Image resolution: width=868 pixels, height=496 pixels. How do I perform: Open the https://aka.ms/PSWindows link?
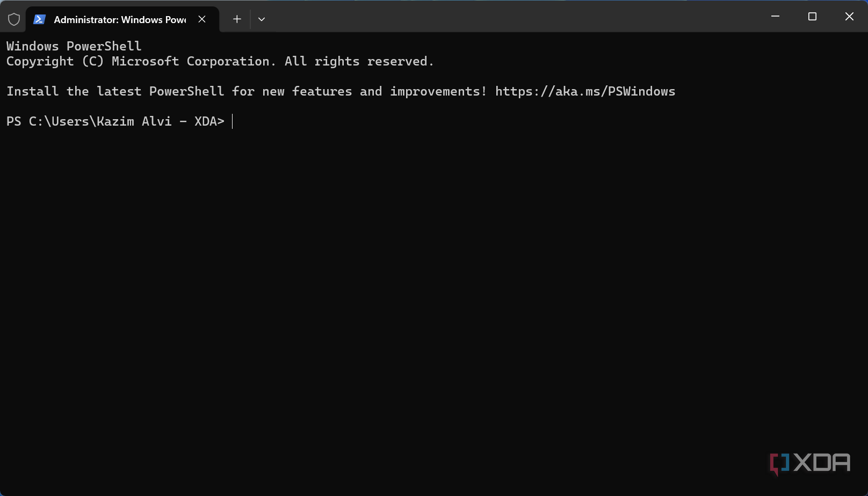point(585,92)
